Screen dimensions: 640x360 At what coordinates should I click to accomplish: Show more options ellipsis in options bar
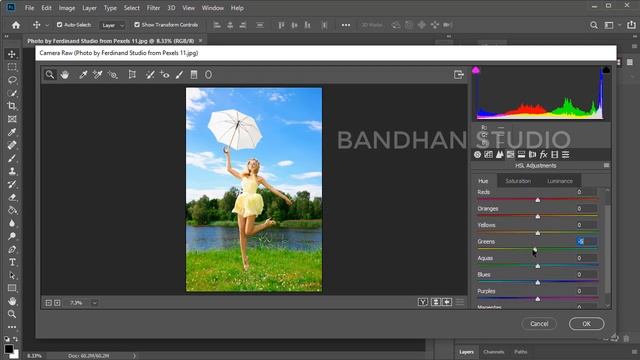point(346,25)
